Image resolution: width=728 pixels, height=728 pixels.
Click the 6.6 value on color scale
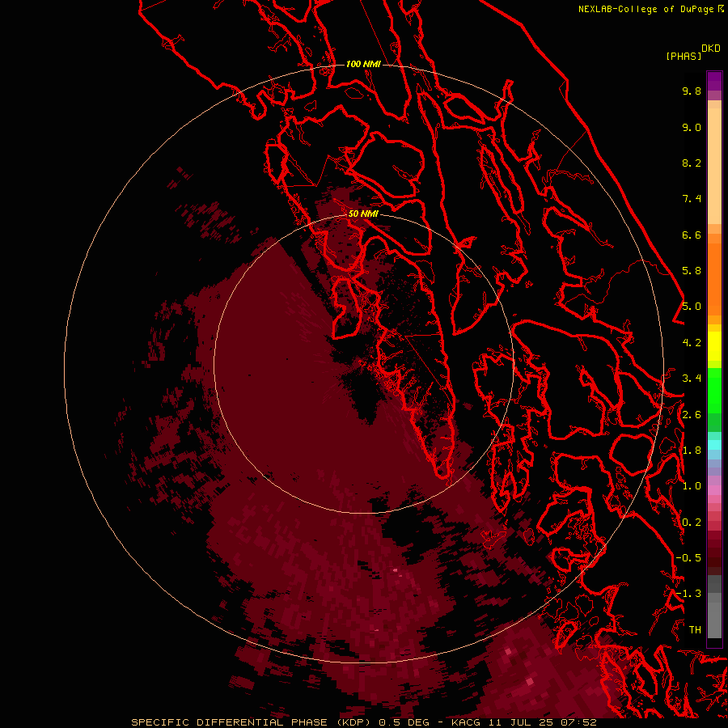pyautogui.click(x=692, y=235)
